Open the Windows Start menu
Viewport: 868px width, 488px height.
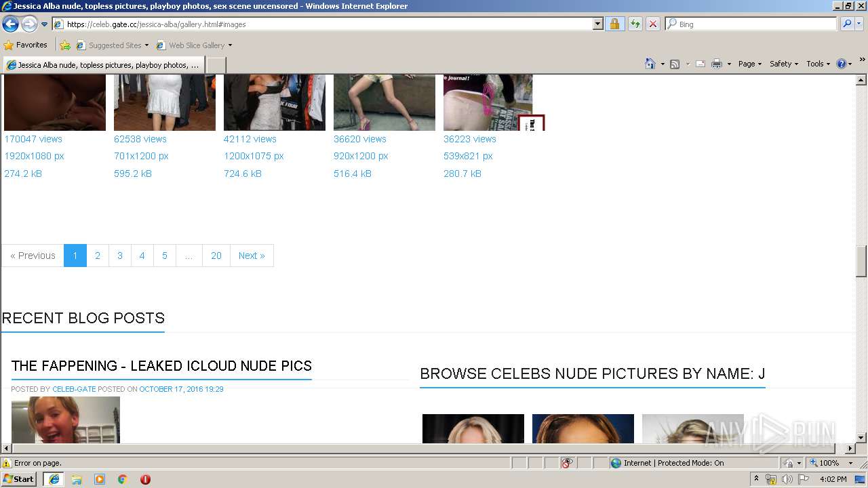coord(19,479)
